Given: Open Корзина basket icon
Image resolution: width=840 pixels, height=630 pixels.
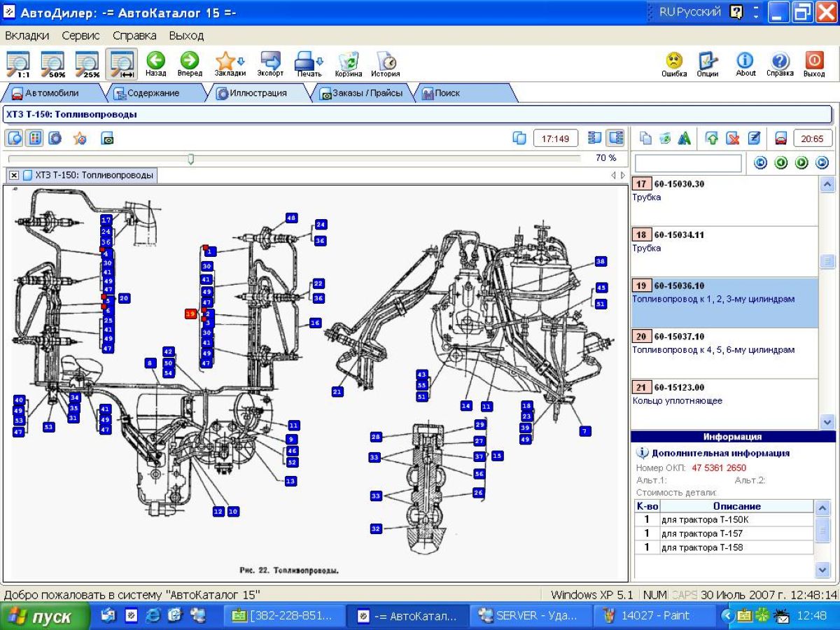Looking at the screenshot, I should point(349,63).
